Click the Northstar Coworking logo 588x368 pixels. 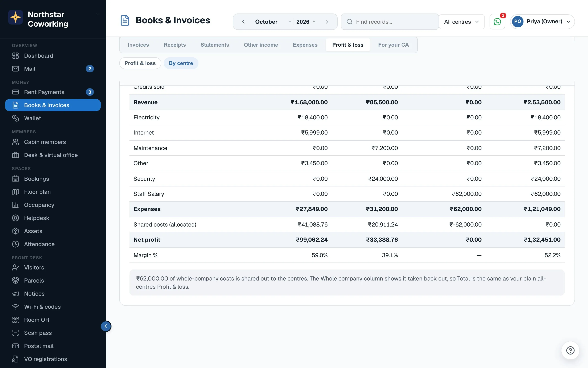(x=16, y=17)
